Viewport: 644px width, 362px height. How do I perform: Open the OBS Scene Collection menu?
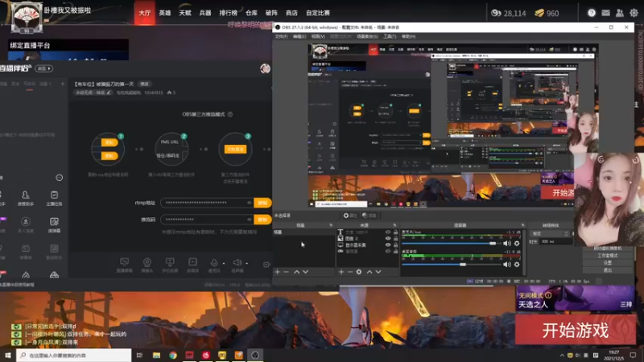click(367, 36)
